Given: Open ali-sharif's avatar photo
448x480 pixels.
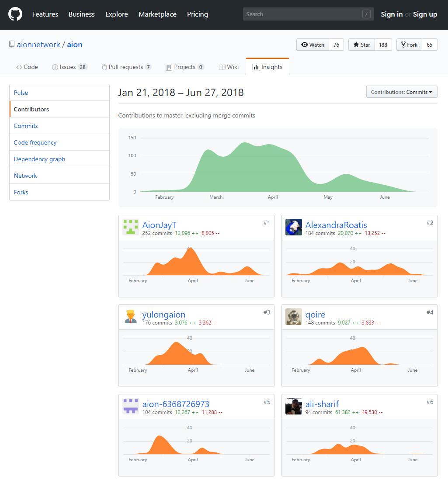Looking at the screenshot, I should [294, 406].
